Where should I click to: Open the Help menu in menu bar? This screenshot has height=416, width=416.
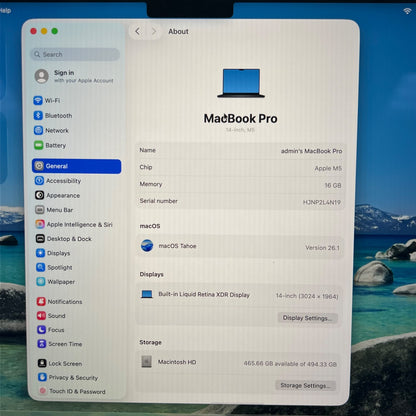5,10
